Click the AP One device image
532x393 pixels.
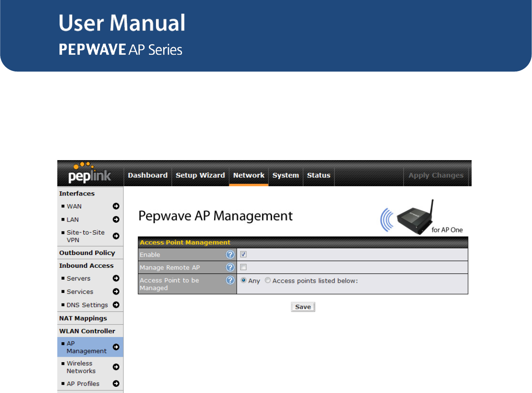[416, 217]
